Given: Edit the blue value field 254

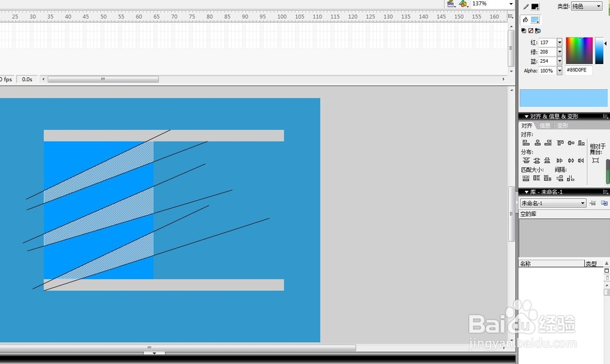Looking at the screenshot, I should click(x=548, y=61).
